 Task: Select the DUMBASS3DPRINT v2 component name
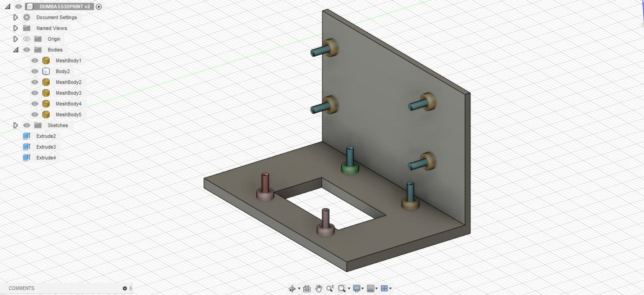click(65, 6)
